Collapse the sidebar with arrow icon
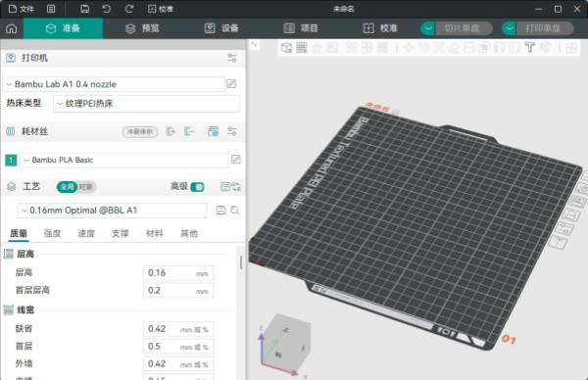 point(254,45)
